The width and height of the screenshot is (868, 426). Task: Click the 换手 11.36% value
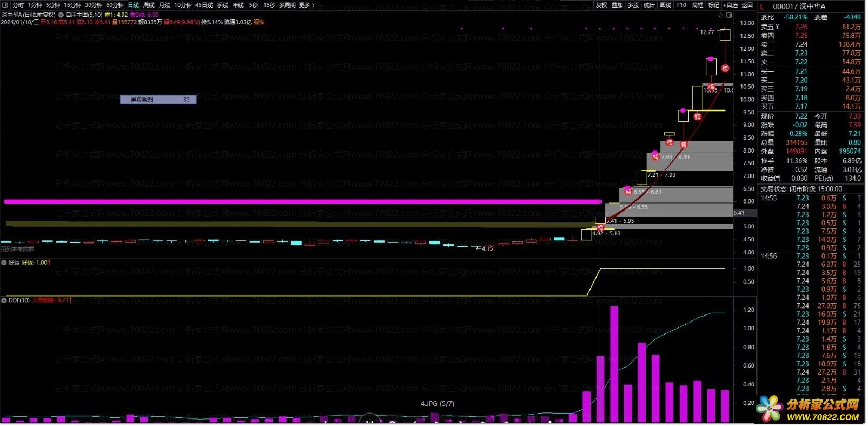[x=797, y=161]
